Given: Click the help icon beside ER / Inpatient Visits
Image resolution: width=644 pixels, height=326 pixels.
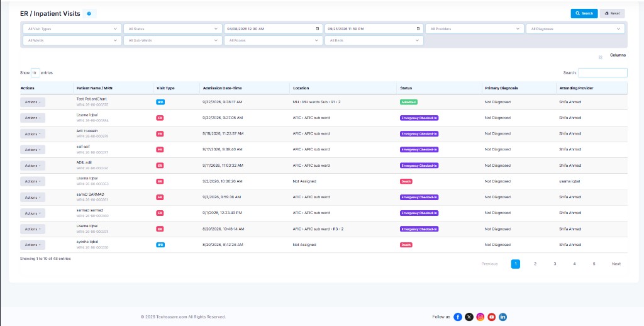Looking at the screenshot, I should [x=89, y=14].
